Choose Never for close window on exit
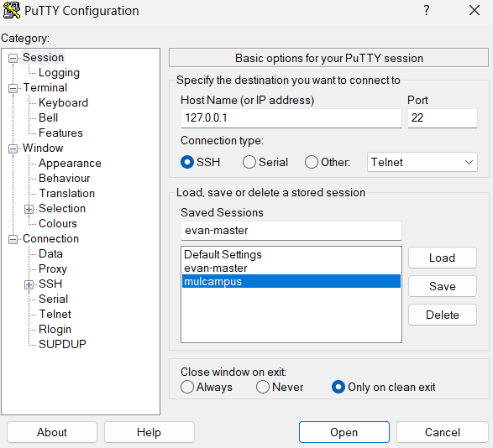 (263, 387)
